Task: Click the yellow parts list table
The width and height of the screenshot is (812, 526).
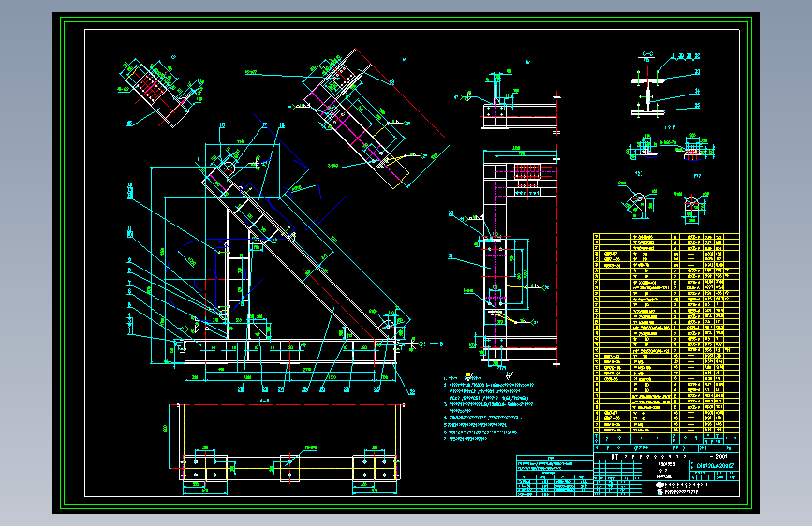Action: pyautogui.click(x=666, y=333)
